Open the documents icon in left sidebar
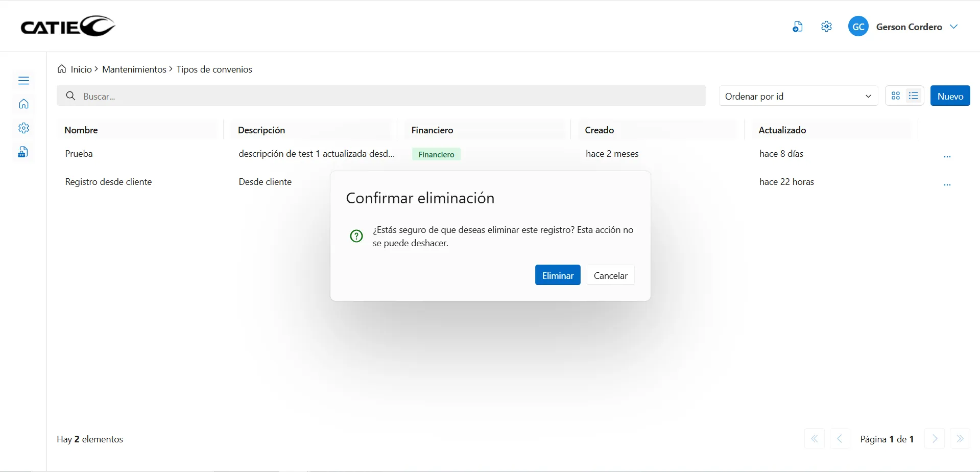Viewport: 980px width, 472px height. pyautogui.click(x=23, y=152)
